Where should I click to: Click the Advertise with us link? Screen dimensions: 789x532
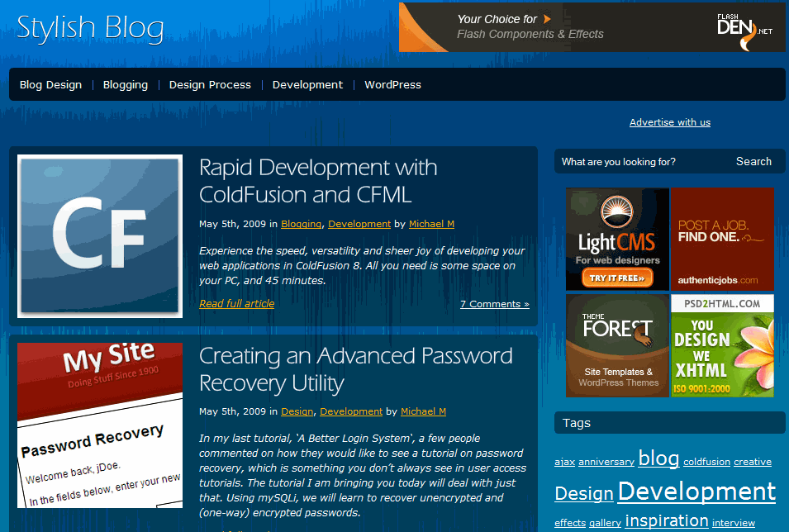tap(670, 122)
